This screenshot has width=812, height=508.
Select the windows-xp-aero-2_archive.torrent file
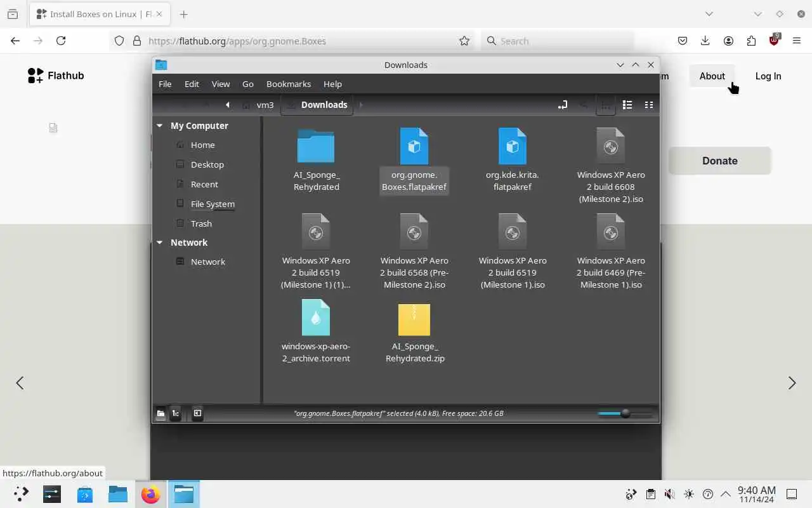click(x=316, y=317)
